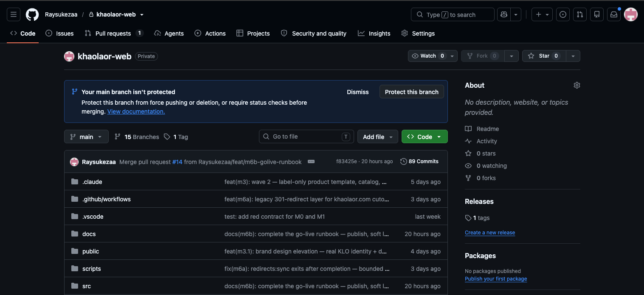The image size is (644, 295).
Task: Open global Pull requests icon in header
Action: tap(580, 14)
